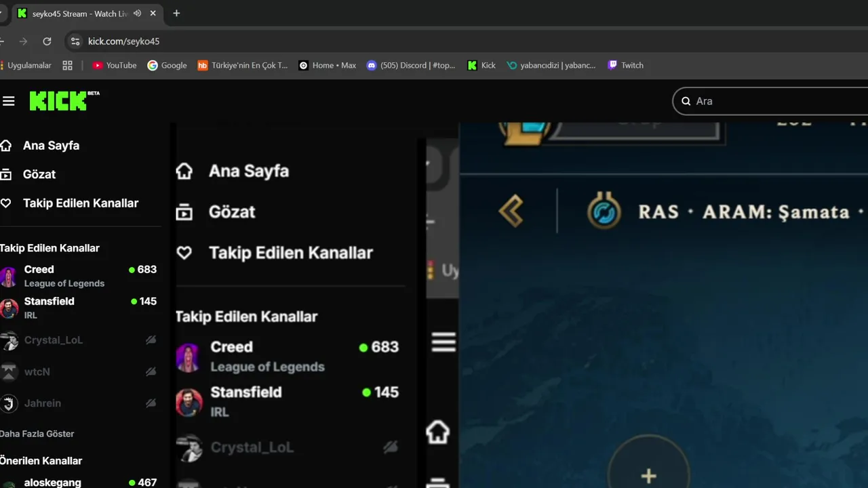868x488 pixels.
Task: Open the Google bookmark
Action: coord(167,66)
